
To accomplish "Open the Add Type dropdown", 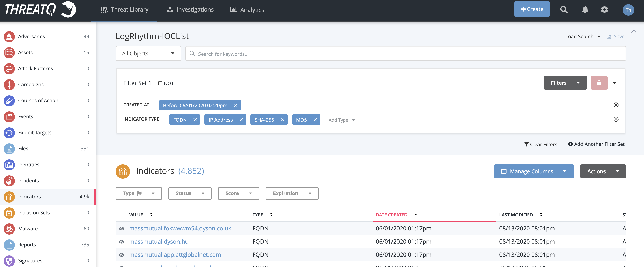I will tap(342, 120).
